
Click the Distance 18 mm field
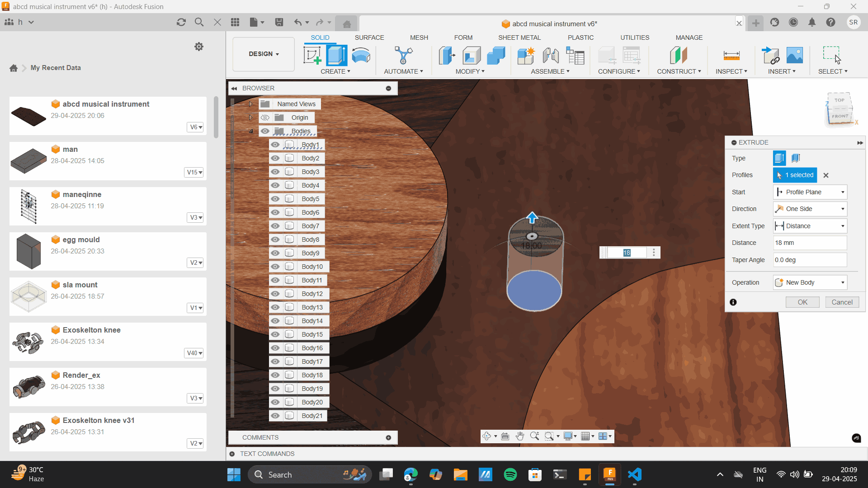(810, 243)
